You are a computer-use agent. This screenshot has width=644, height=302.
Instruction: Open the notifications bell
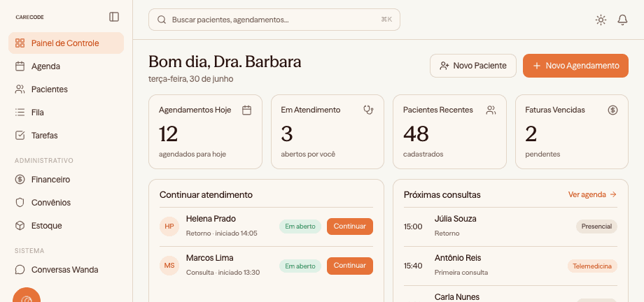pyautogui.click(x=622, y=20)
